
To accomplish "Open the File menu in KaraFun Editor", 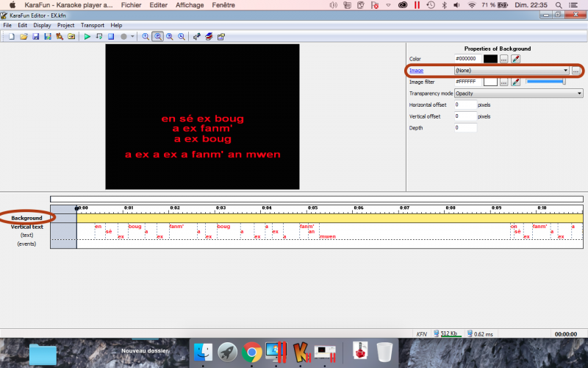I will (x=7, y=25).
